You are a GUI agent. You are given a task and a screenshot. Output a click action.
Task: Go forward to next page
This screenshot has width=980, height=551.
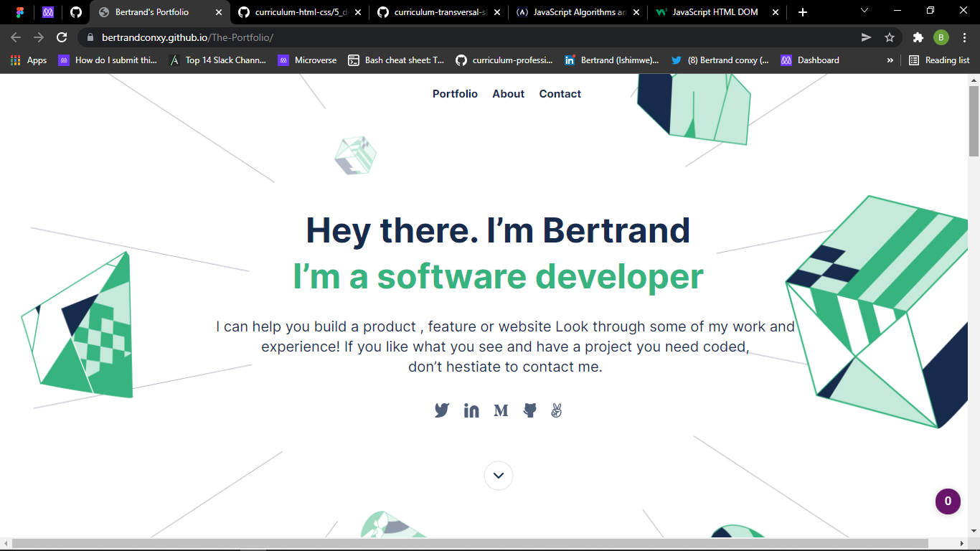point(39,37)
